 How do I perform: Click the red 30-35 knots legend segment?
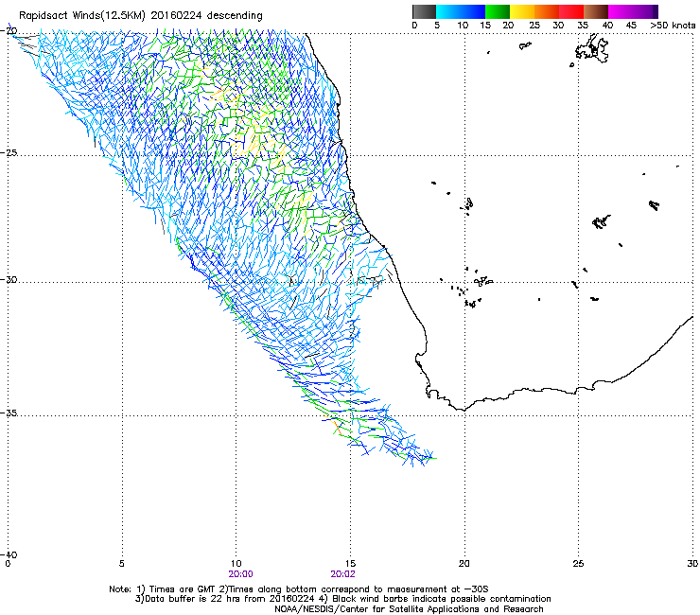[571, 11]
